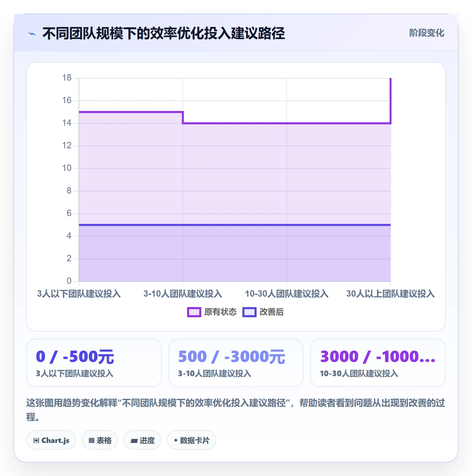
Task: Click the x-axis label 10-30人团队建议投入
Action: click(287, 294)
